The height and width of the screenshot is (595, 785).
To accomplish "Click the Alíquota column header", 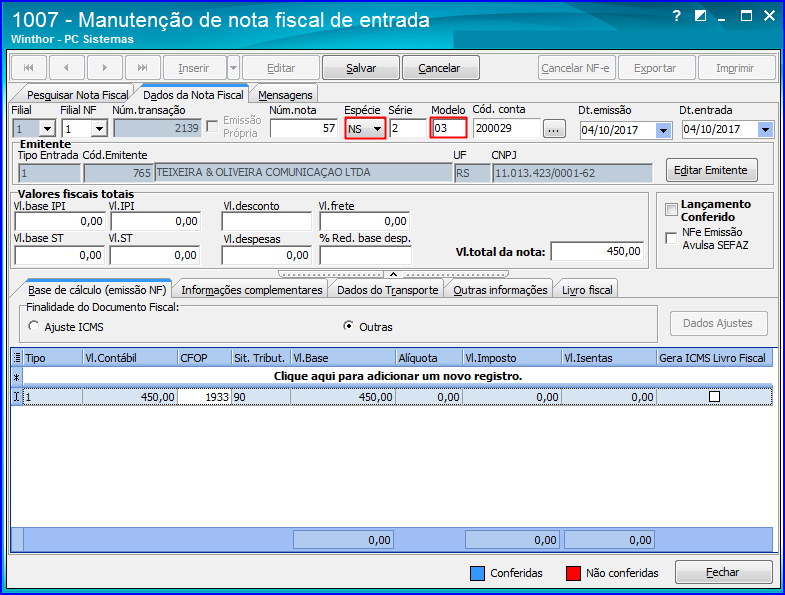I will 429,358.
